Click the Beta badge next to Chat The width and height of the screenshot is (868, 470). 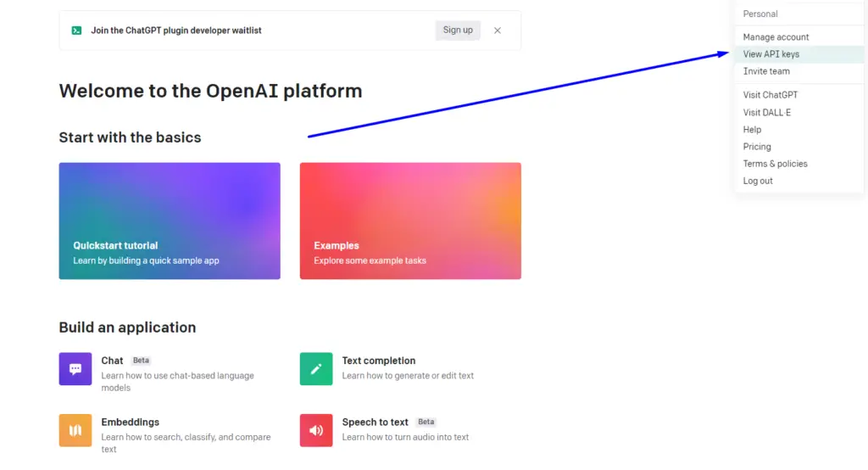click(x=142, y=361)
